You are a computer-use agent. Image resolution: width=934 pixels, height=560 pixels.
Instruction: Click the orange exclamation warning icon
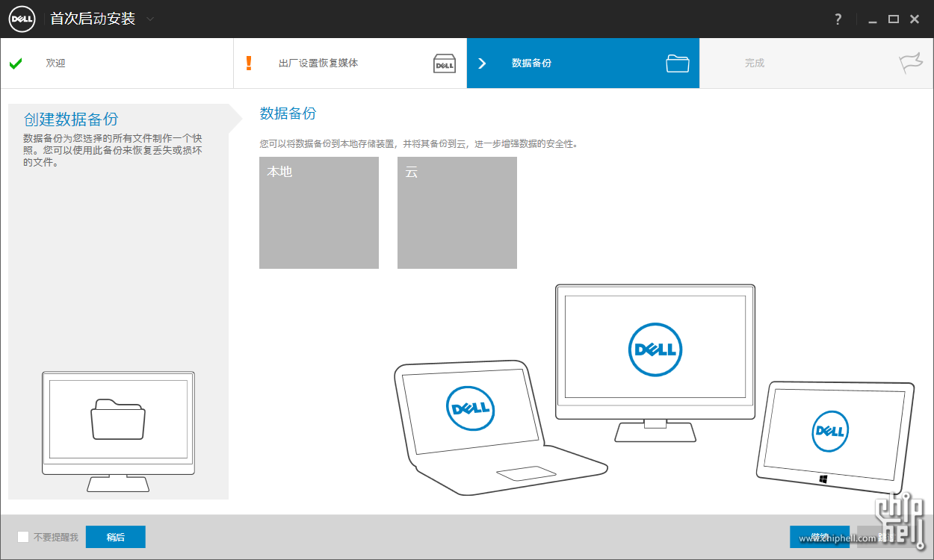[x=249, y=63]
